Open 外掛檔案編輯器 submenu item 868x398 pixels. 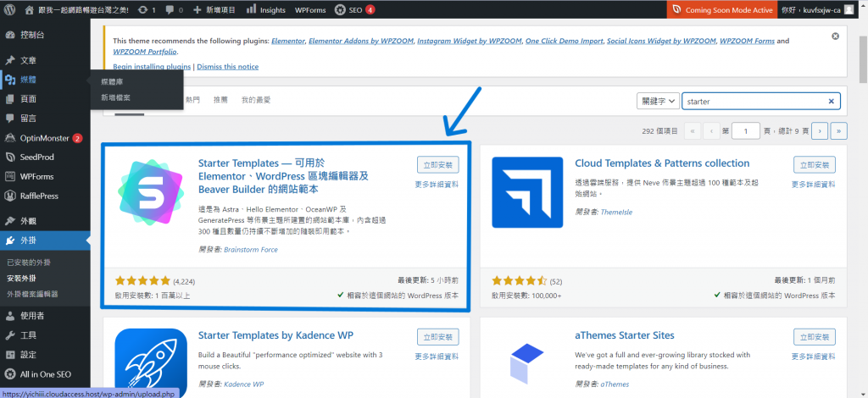(x=32, y=294)
